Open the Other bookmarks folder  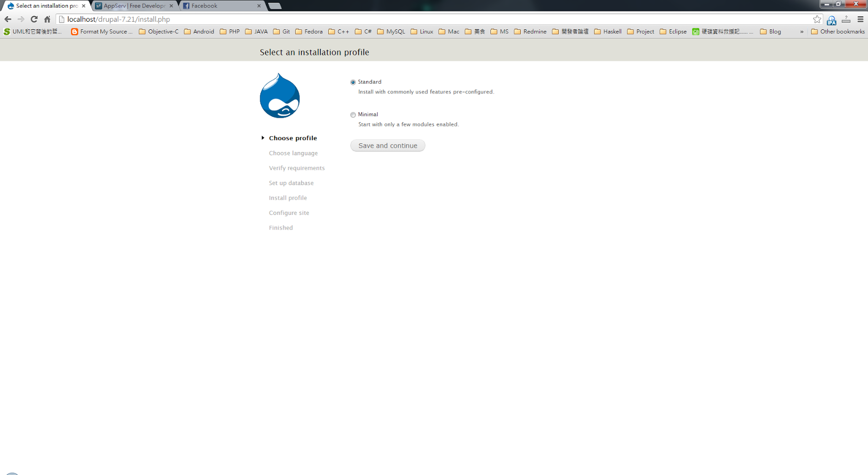838,31
